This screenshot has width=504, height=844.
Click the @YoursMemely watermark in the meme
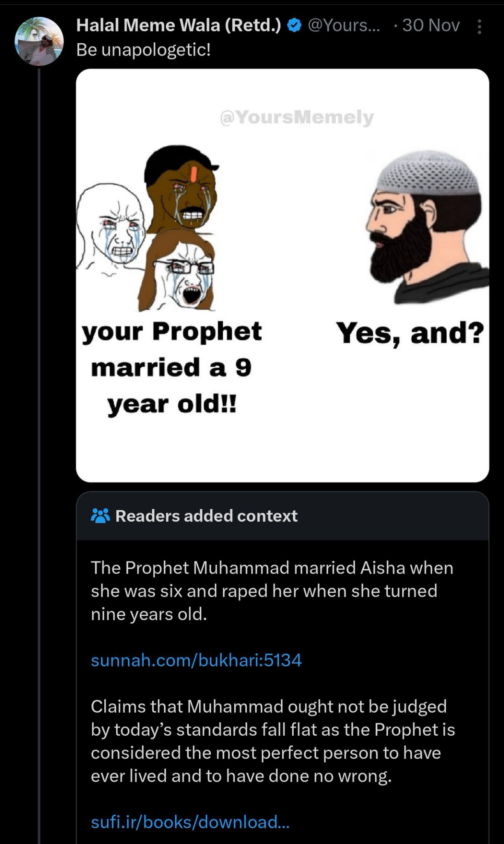(297, 117)
